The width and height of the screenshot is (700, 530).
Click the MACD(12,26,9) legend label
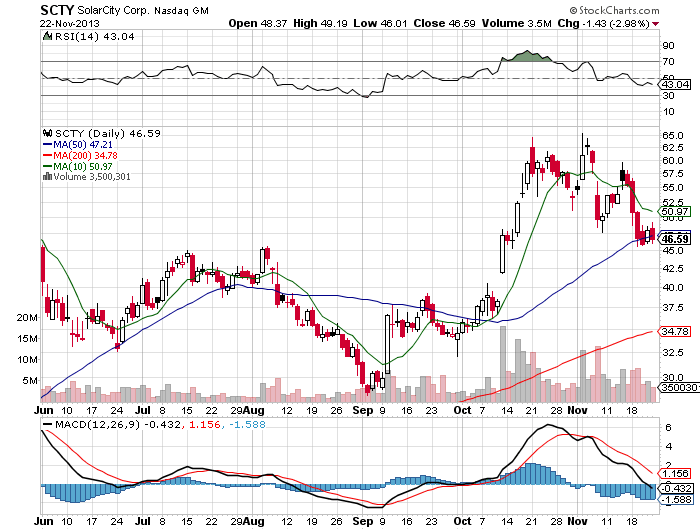tap(97, 424)
